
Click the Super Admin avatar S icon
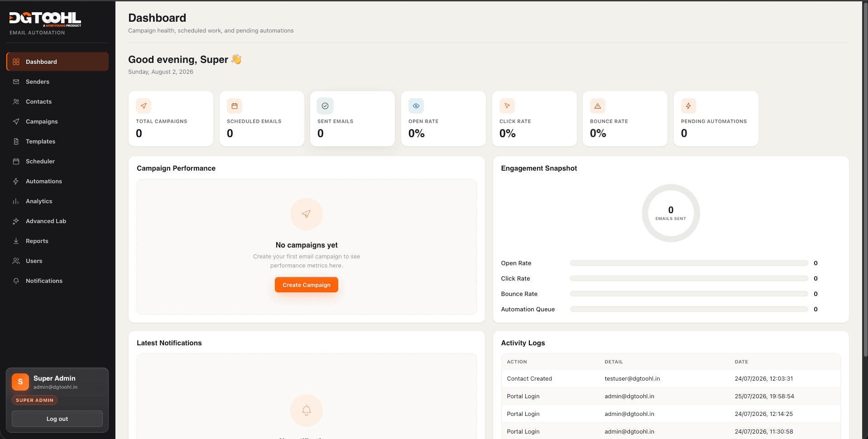coord(20,382)
